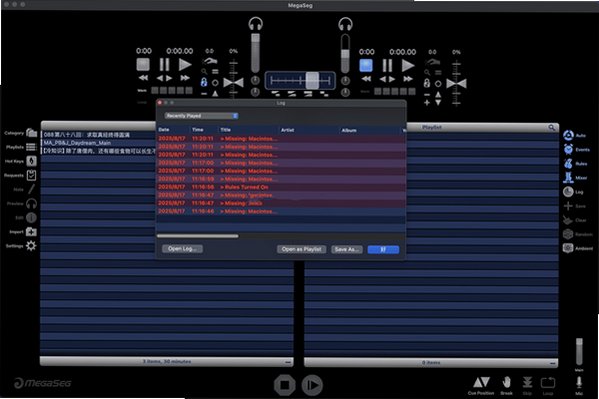The width and height of the screenshot is (599, 399).
Task: Click the left deck scratch hand icon
Action: 210,61
